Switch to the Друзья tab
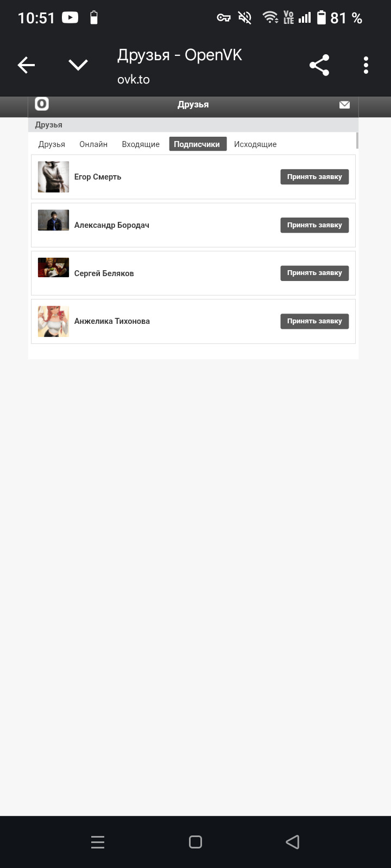The image size is (391, 868). pos(52,144)
